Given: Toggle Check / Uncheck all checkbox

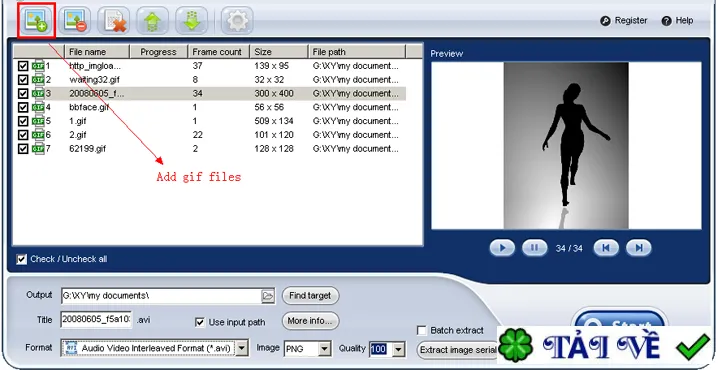Looking at the screenshot, I should point(22,259).
